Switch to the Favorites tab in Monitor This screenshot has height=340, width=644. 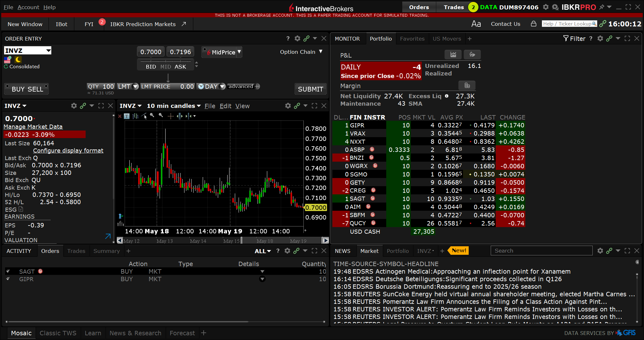(412, 39)
